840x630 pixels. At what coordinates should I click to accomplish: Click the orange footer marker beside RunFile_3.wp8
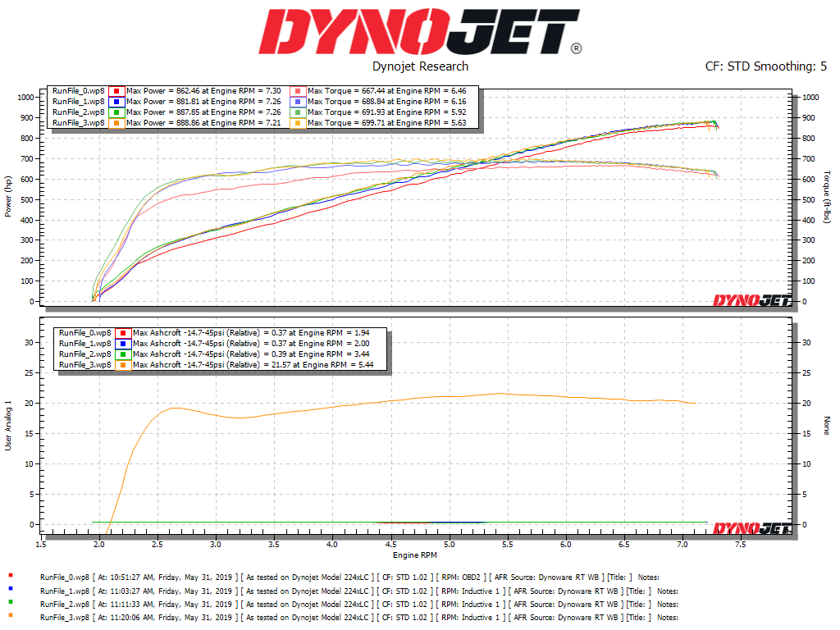coord(10,615)
